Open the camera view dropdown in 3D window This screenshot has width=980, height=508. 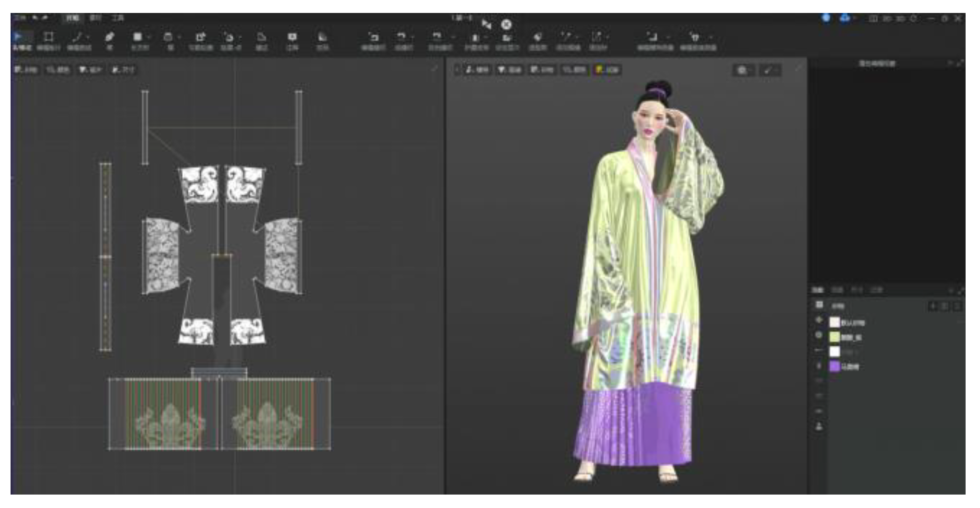click(x=743, y=71)
